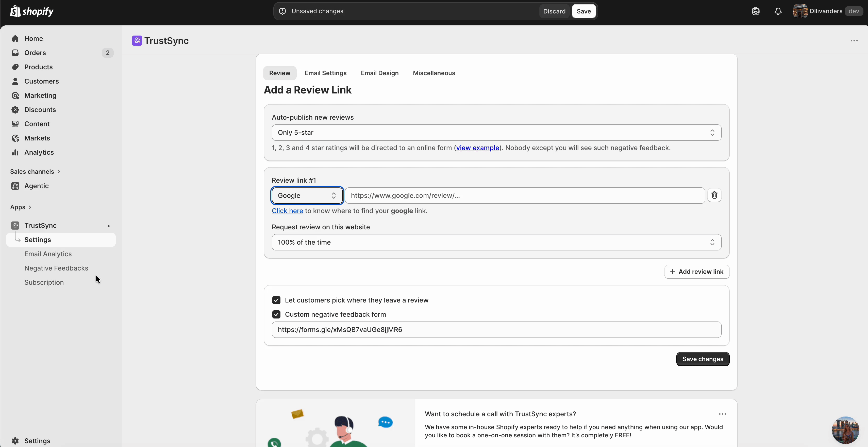Screen dimensions: 868x447
Task: Click Save in the top bar
Action: 583,11
